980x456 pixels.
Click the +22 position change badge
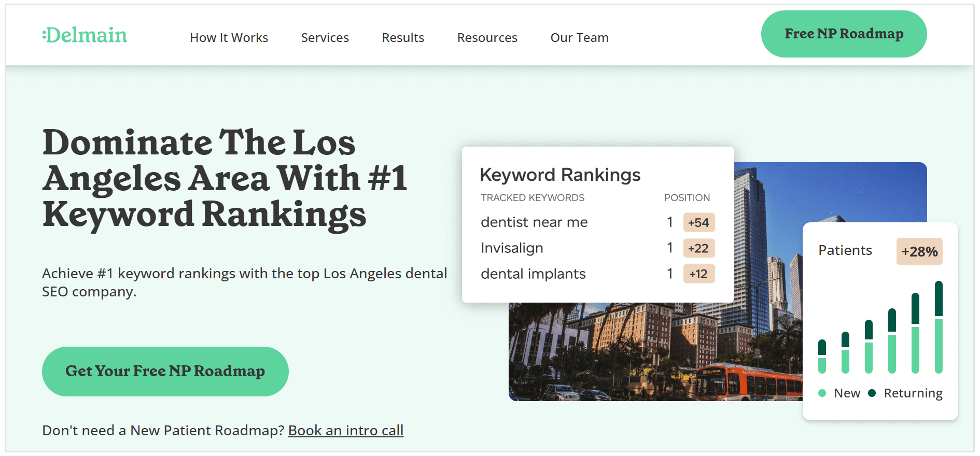pyautogui.click(x=699, y=248)
